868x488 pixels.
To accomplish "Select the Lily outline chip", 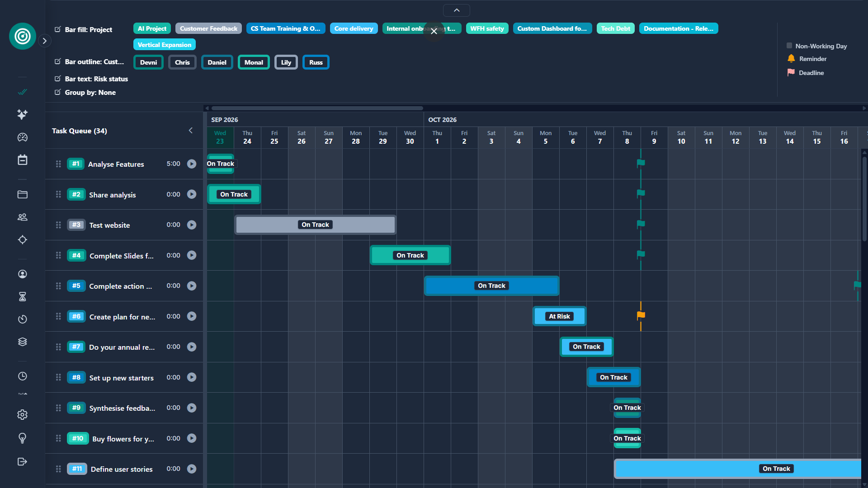I will (x=286, y=62).
